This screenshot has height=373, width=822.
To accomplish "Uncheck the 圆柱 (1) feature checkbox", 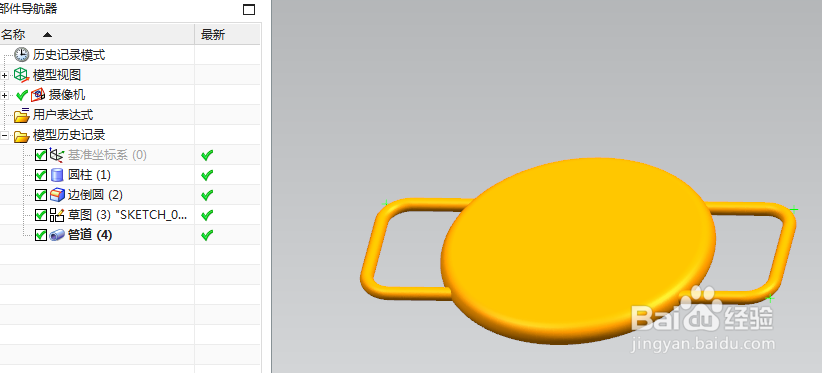I will coord(41,175).
